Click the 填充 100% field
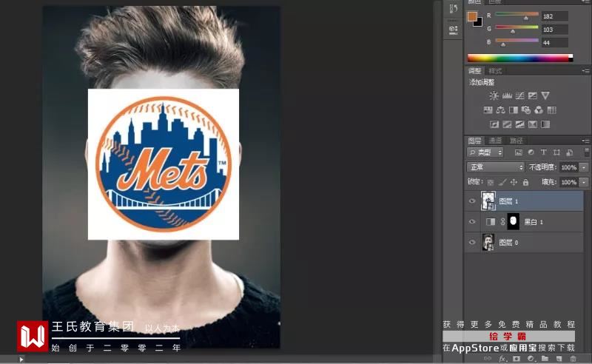Viewport: 592px width, 364px height. click(x=568, y=183)
